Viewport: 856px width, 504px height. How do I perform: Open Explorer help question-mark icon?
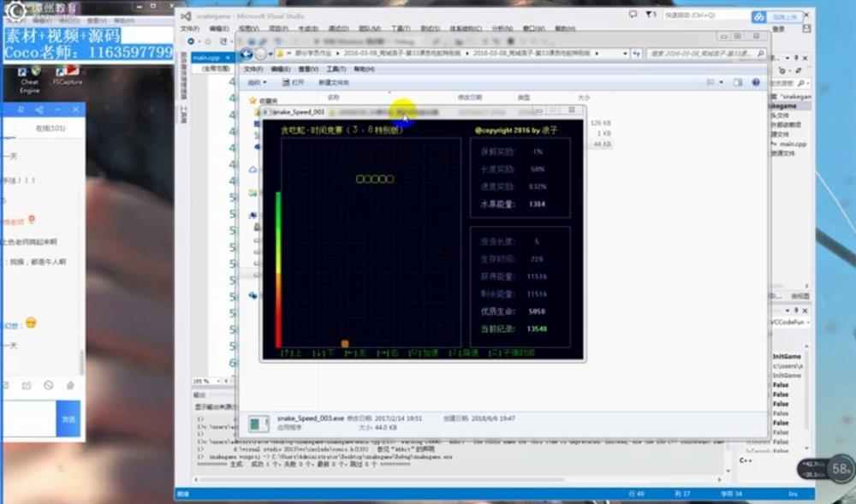click(756, 82)
